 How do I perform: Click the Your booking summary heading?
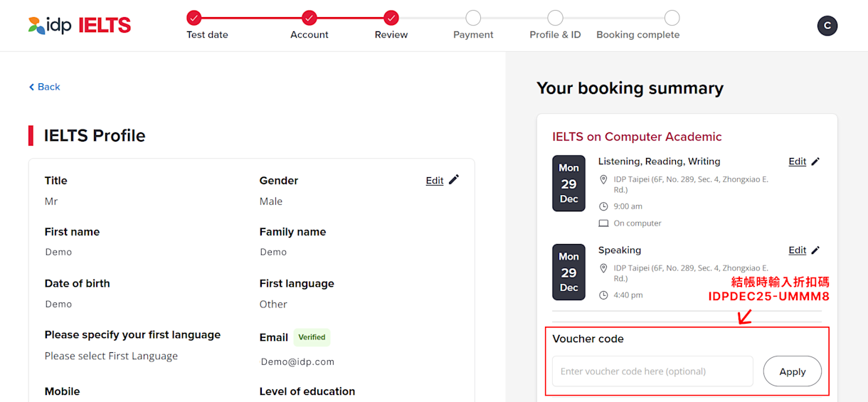[630, 88]
